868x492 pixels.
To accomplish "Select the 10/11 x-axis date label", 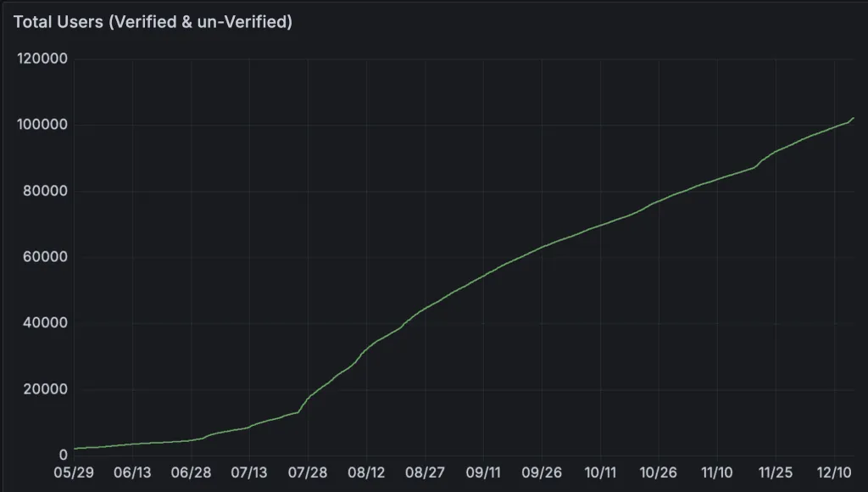I will coord(600,472).
